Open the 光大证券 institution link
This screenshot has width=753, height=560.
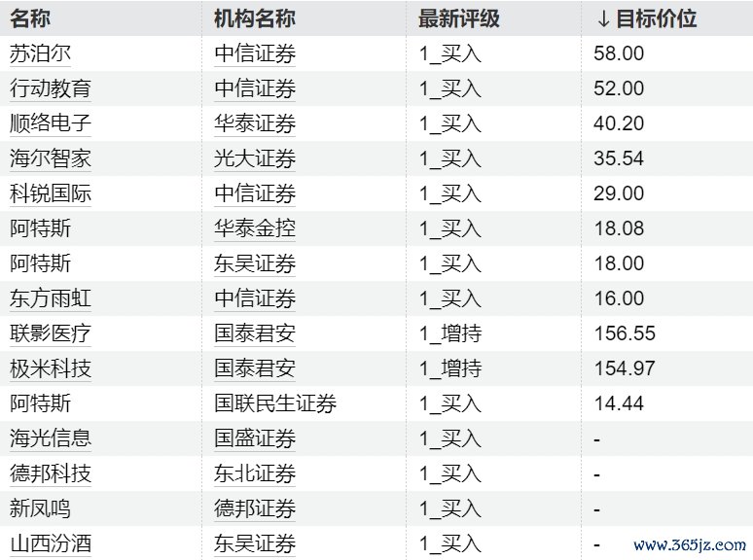pos(255,158)
